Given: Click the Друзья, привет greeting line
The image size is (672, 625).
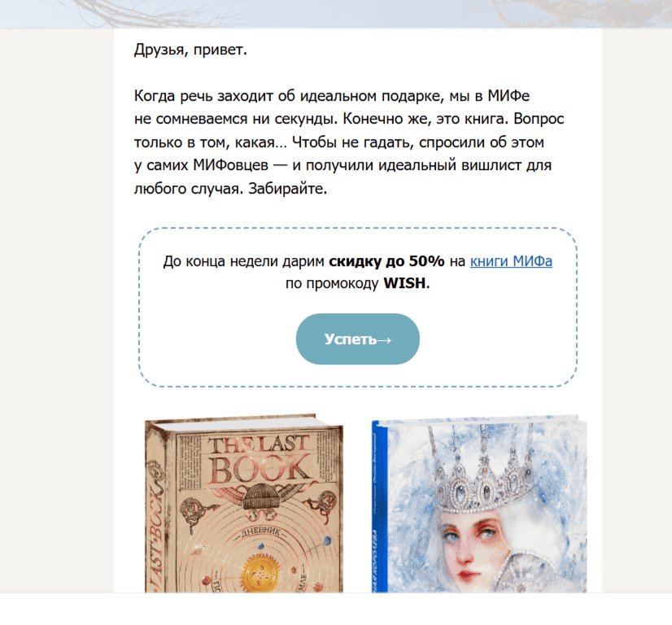Looking at the screenshot, I should 190,50.
